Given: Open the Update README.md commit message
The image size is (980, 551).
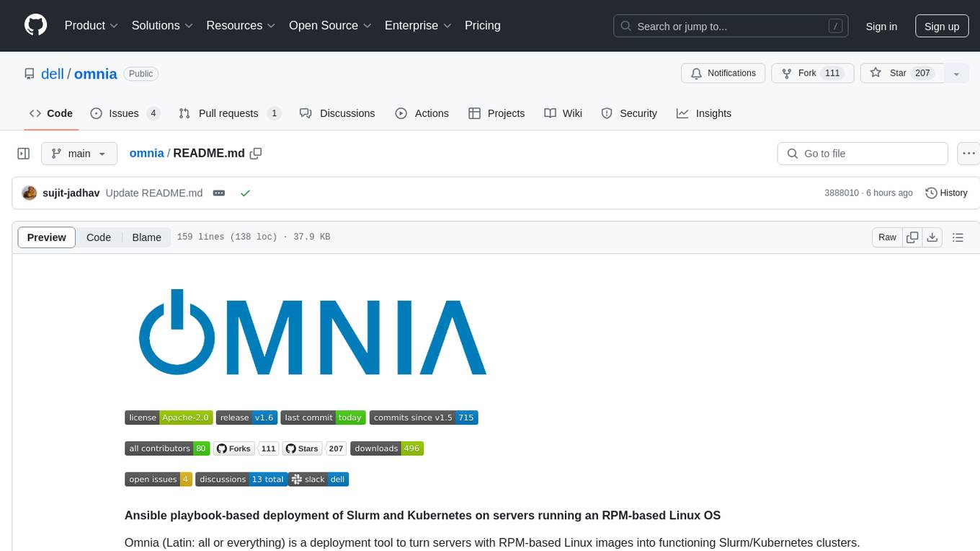Looking at the screenshot, I should click(x=154, y=193).
